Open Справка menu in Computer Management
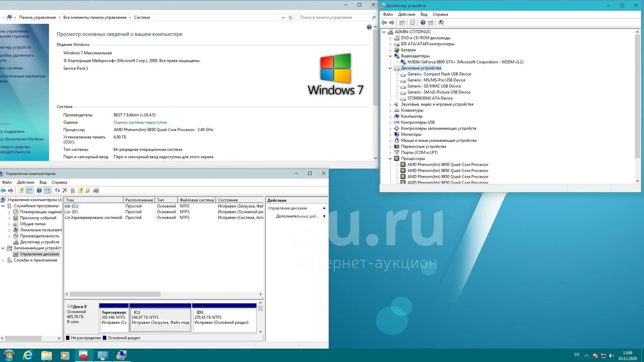 click(59, 182)
